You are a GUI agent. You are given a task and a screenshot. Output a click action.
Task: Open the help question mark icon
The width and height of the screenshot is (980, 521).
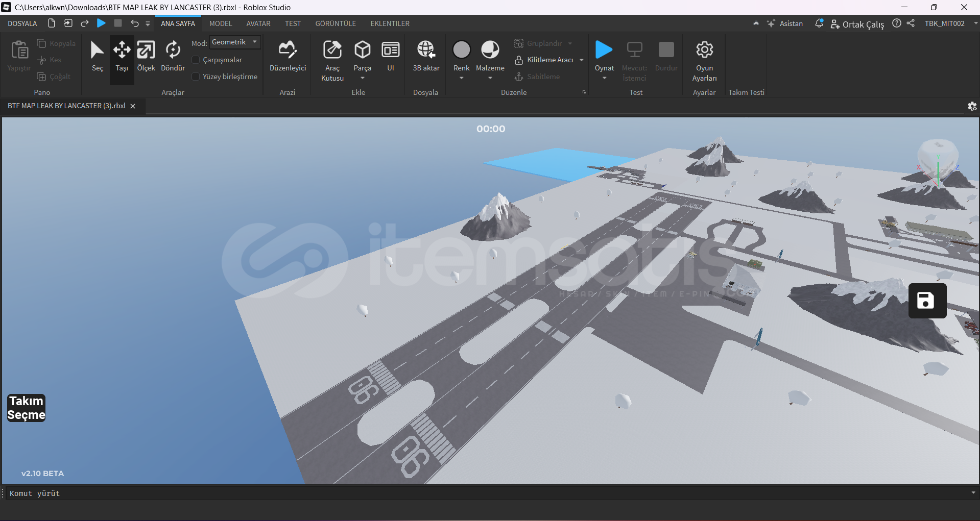pyautogui.click(x=897, y=23)
